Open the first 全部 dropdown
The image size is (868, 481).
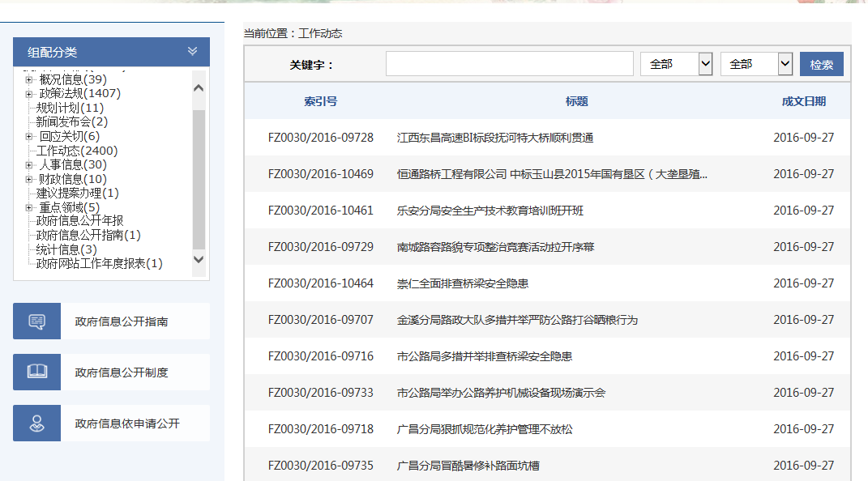[676, 64]
